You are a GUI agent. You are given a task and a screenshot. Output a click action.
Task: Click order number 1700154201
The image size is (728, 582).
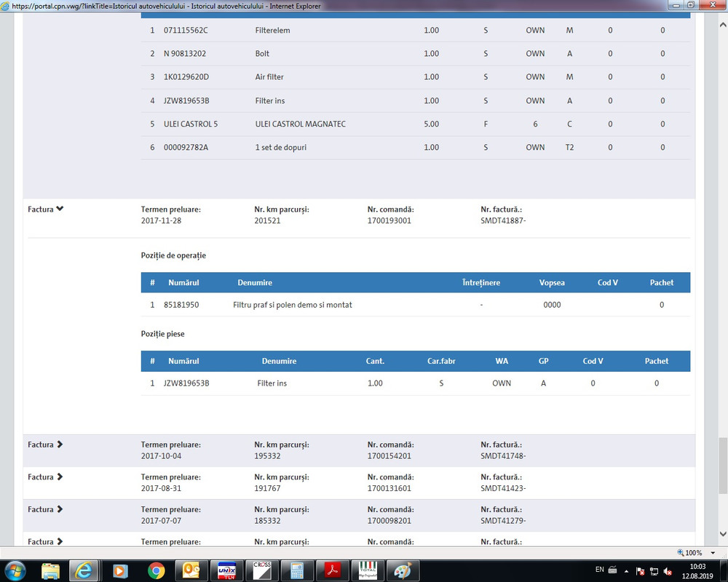click(389, 456)
